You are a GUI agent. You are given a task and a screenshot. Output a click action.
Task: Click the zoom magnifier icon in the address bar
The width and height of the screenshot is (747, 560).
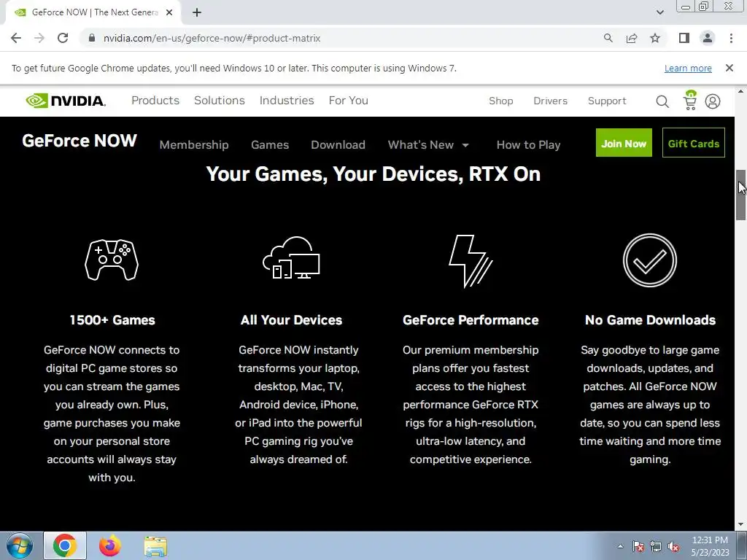coord(608,38)
